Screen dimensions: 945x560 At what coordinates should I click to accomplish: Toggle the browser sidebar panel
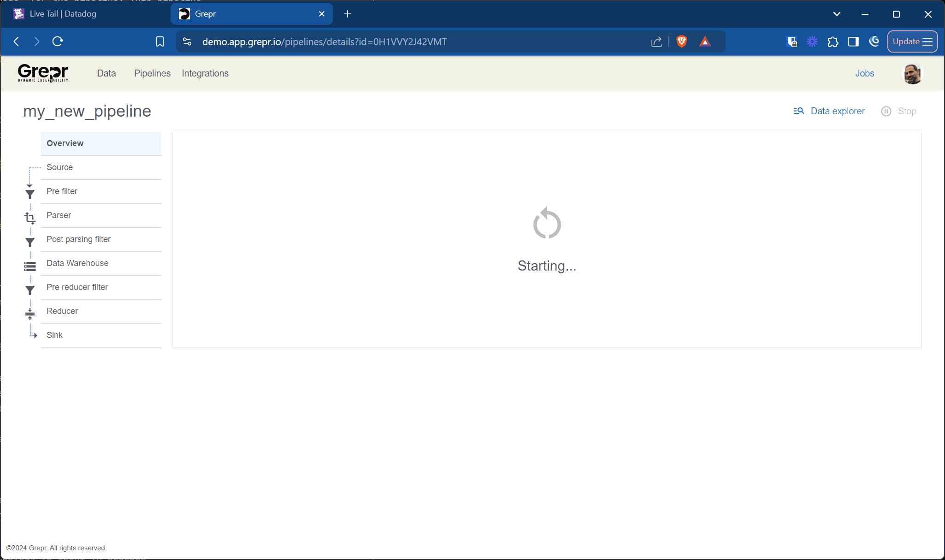pyautogui.click(x=853, y=41)
